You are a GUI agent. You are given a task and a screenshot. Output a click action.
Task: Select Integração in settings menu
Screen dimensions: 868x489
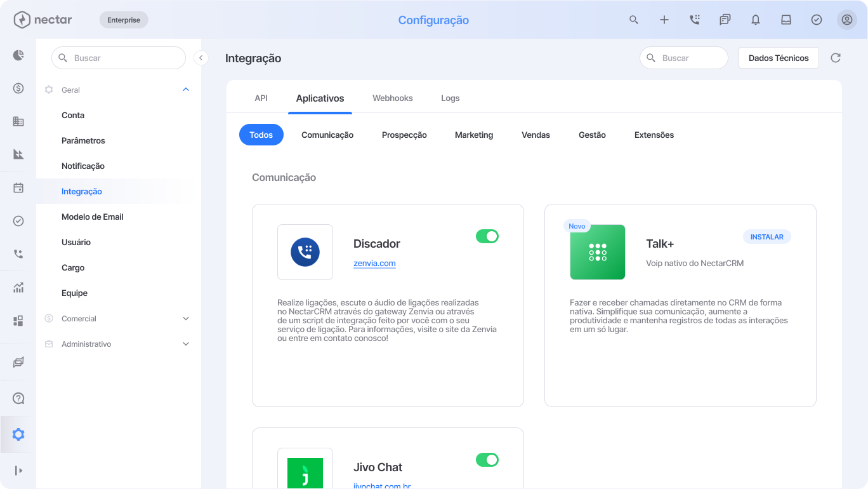click(82, 191)
